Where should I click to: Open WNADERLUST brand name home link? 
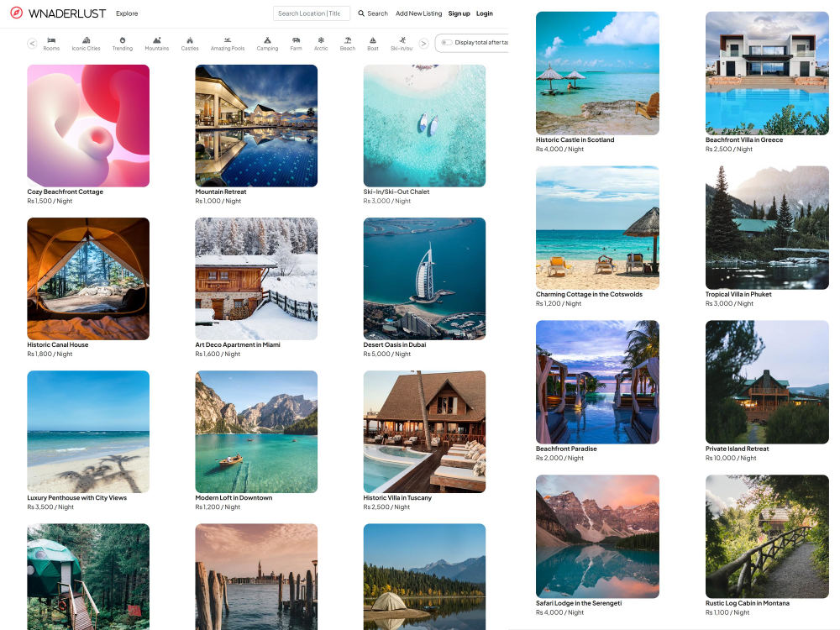(67, 13)
